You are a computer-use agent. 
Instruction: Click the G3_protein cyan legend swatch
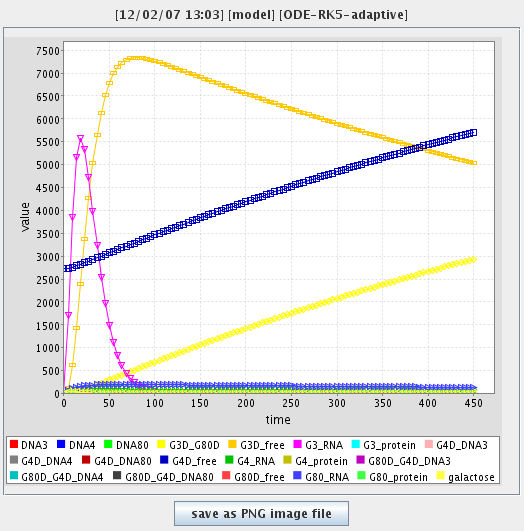[x=356, y=444]
